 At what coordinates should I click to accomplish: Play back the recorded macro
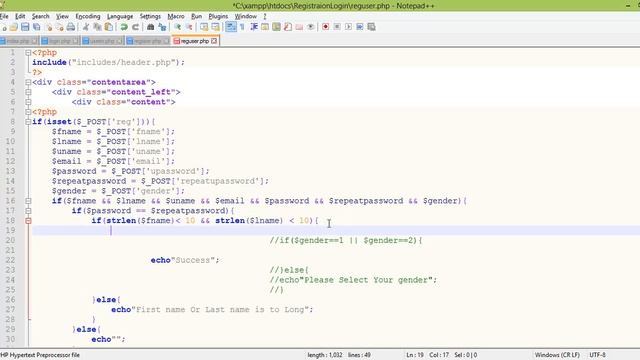tap(348, 27)
